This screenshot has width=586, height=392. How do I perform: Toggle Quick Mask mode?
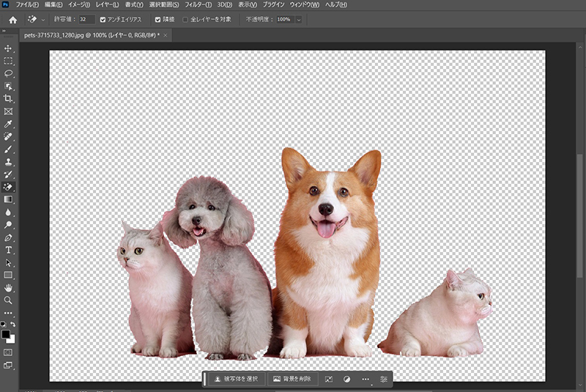coord(8,352)
